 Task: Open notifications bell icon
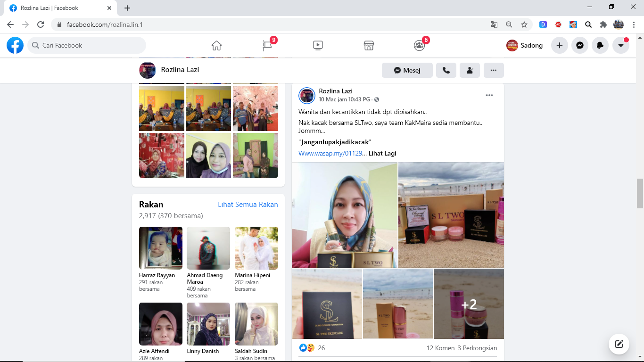pos(600,45)
